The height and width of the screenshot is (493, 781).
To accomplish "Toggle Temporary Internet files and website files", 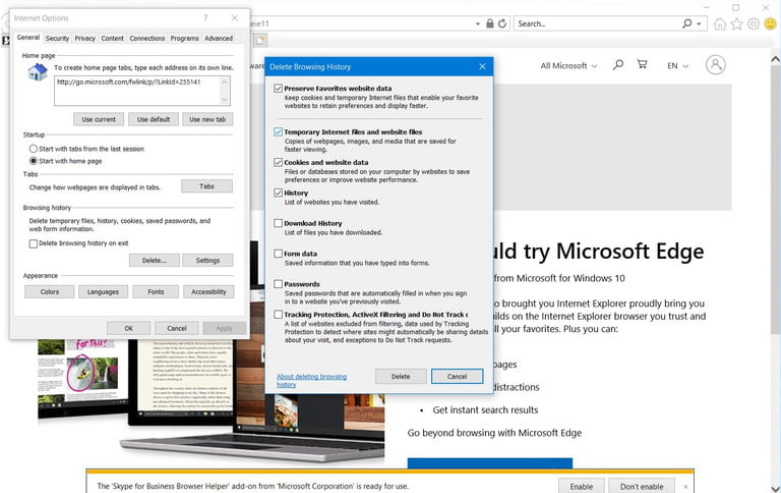I will (278, 132).
